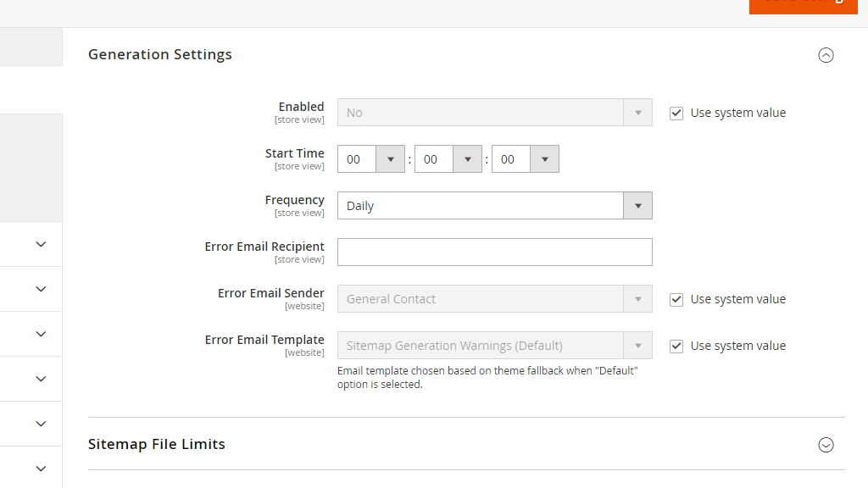Uncheck Use system value for Enabled
Viewport: 868px width, 488px height.
click(676, 112)
